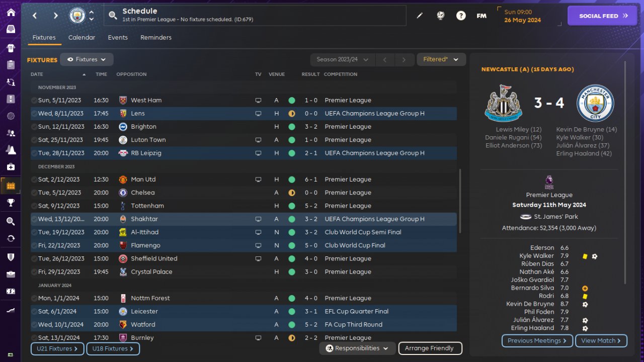Image resolution: width=644 pixels, height=362 pixels.
Task: Click the View Match button
Action: pyautogui.click(x=601, y=340)
